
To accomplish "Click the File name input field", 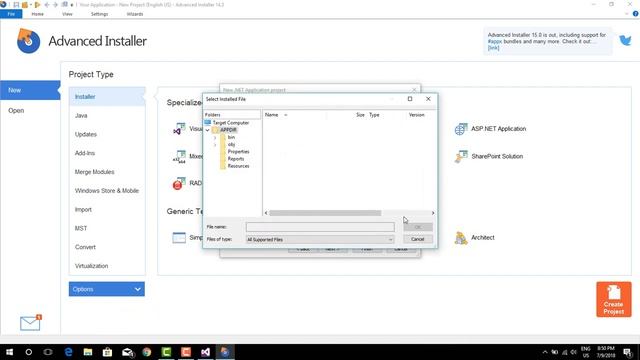I will pos(320,227).
